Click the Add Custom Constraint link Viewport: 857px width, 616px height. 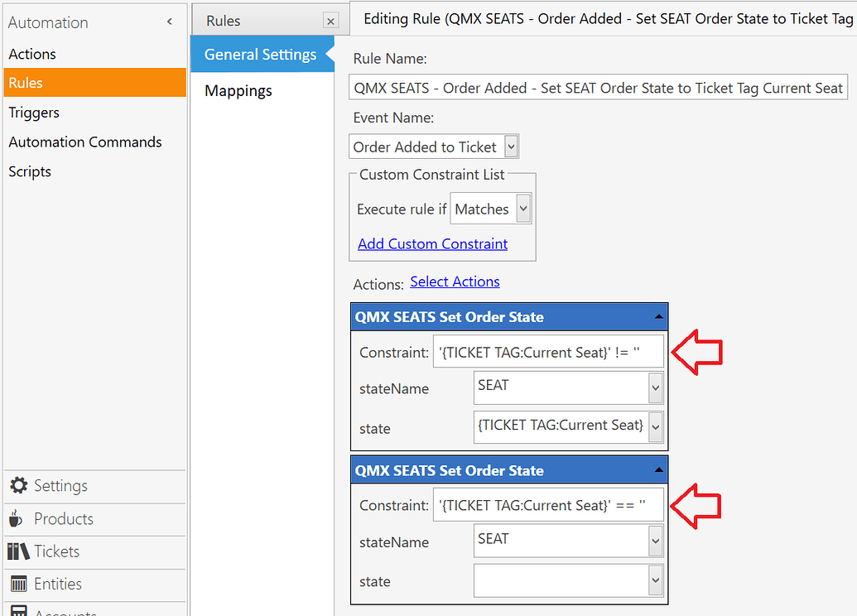pos(432,243)
